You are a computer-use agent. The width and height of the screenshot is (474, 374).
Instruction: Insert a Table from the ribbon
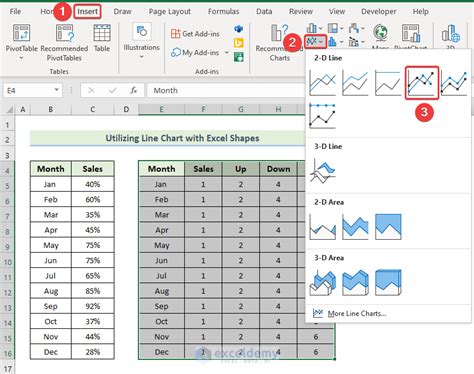pos(102,38)
